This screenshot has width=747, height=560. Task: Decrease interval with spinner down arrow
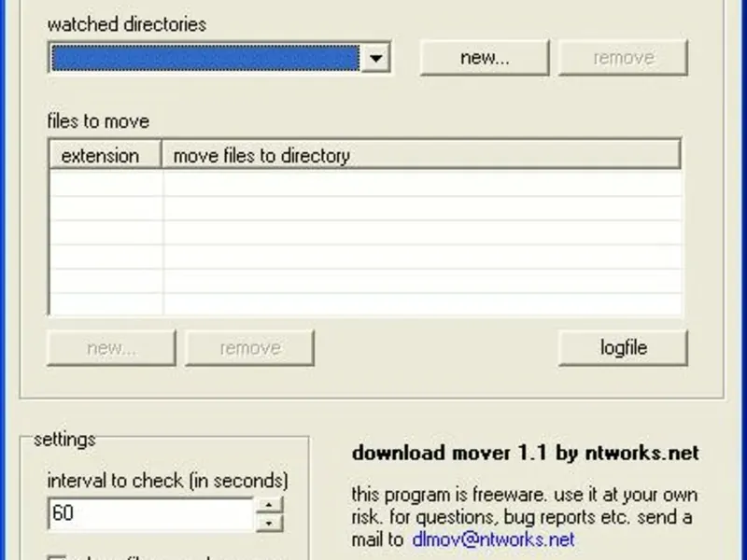point(269,523)
